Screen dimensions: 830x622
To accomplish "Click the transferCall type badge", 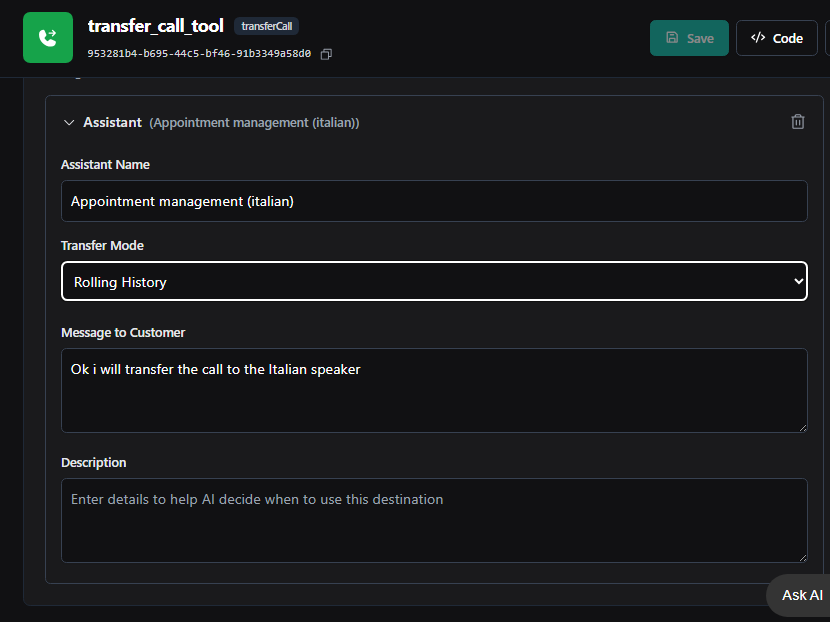I will (266, 27).
